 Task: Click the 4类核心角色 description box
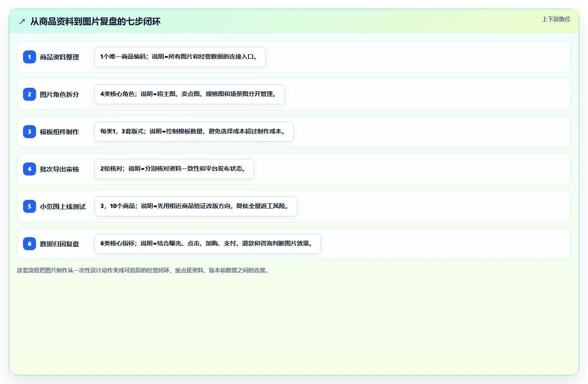click(x=189, y=94)
